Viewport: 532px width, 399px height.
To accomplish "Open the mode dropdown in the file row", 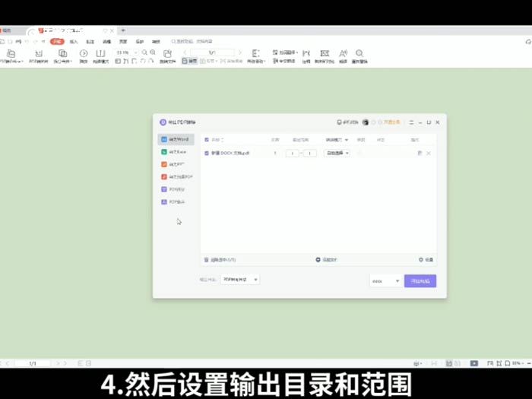I will (337, 154).
